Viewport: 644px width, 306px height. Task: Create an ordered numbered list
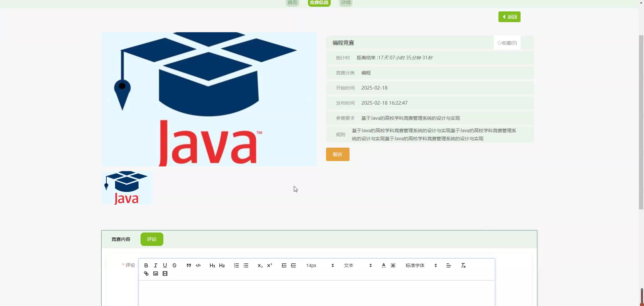point(236,265)
